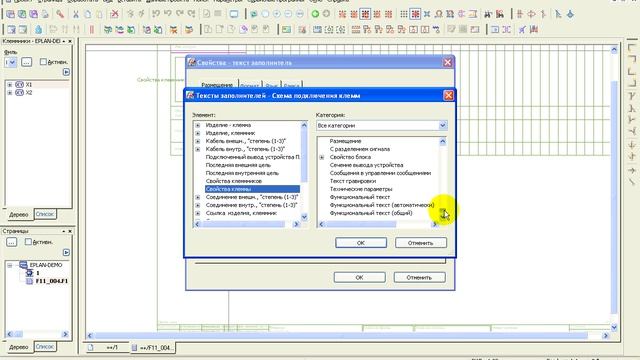Enable Активн. checkbox in Клеммники panel
Viewport: 640px width, 360px height.
coord(43,62)
